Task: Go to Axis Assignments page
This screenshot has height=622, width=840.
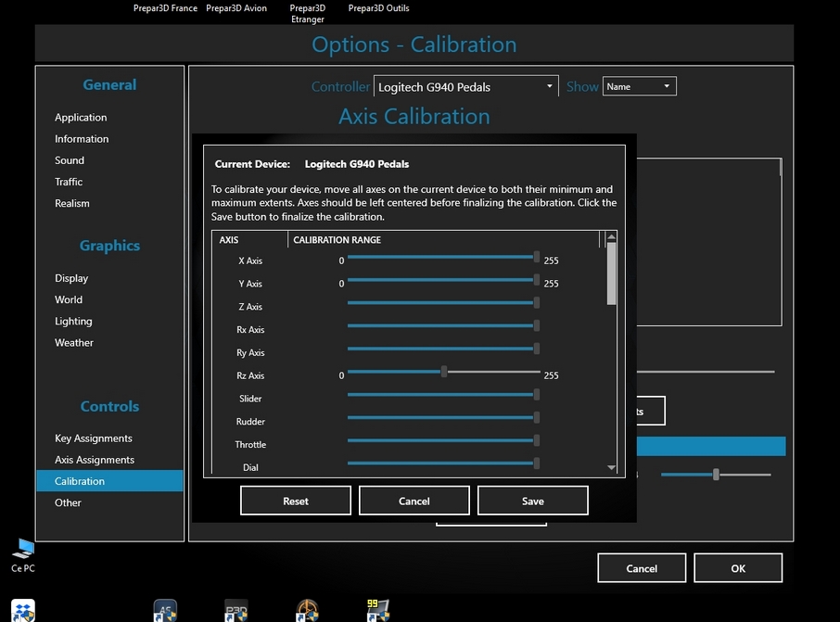Action: coord(95,460)
